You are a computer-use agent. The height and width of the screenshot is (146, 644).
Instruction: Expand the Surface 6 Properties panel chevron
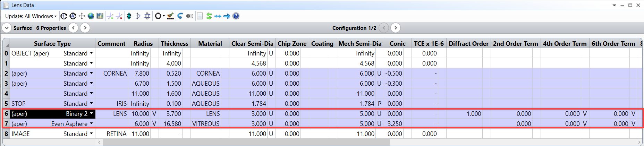(7, 28)
